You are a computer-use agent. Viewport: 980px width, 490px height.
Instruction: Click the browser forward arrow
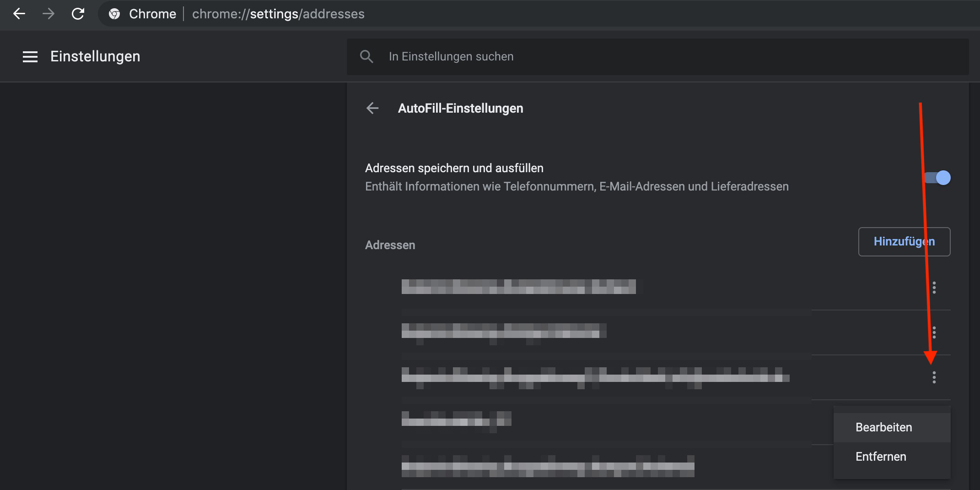[48, 14]
